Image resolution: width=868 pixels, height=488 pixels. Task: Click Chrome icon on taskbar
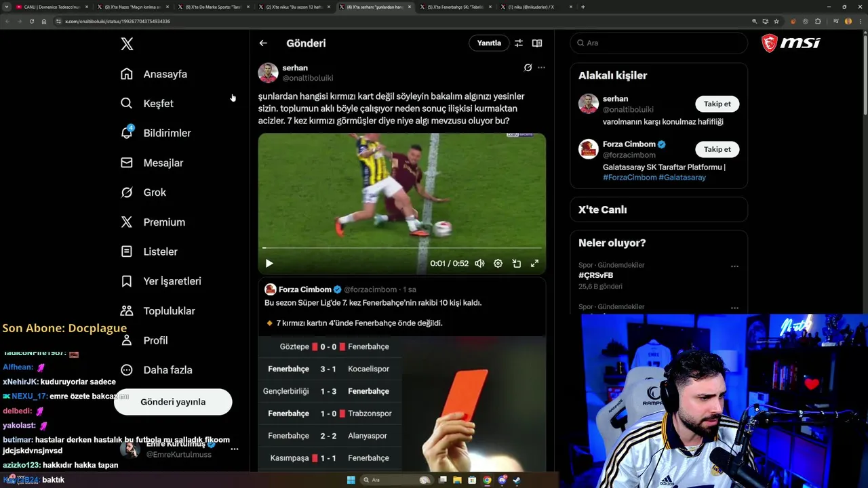point(487,480)
